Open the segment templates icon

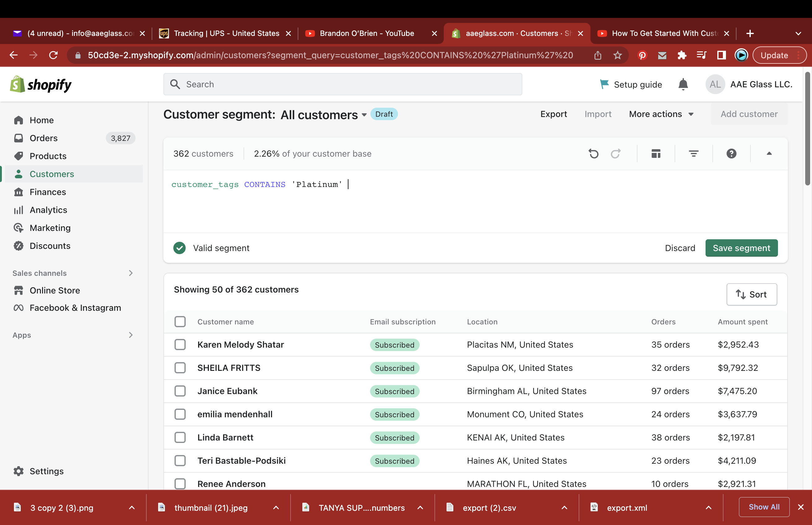656,154
